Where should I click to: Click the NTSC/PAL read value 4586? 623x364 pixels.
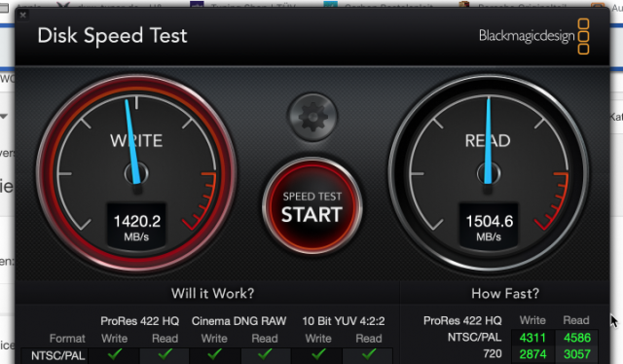pyautogui.click(x=577, y=338)
